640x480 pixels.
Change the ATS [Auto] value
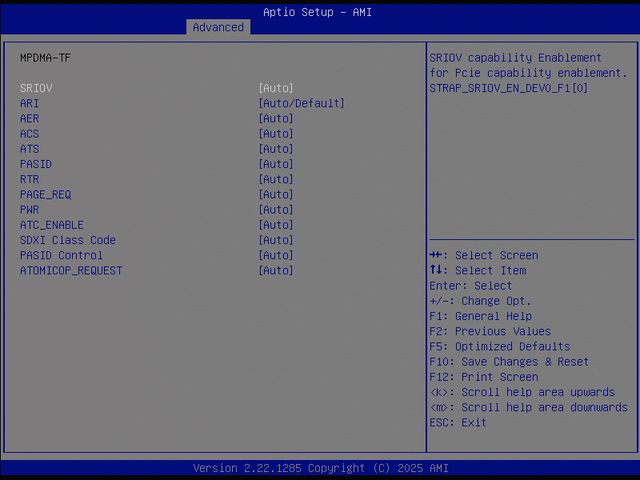tap(276, 149)
